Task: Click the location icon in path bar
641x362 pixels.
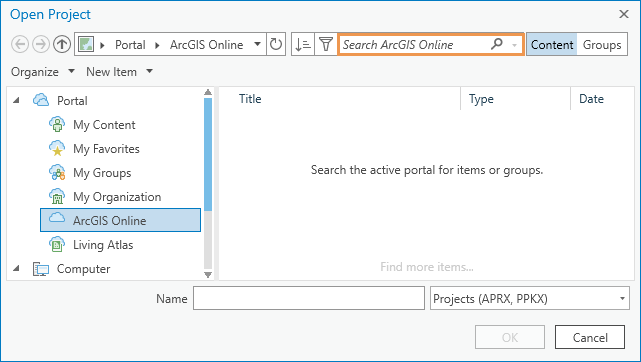Action: [86, 44]
